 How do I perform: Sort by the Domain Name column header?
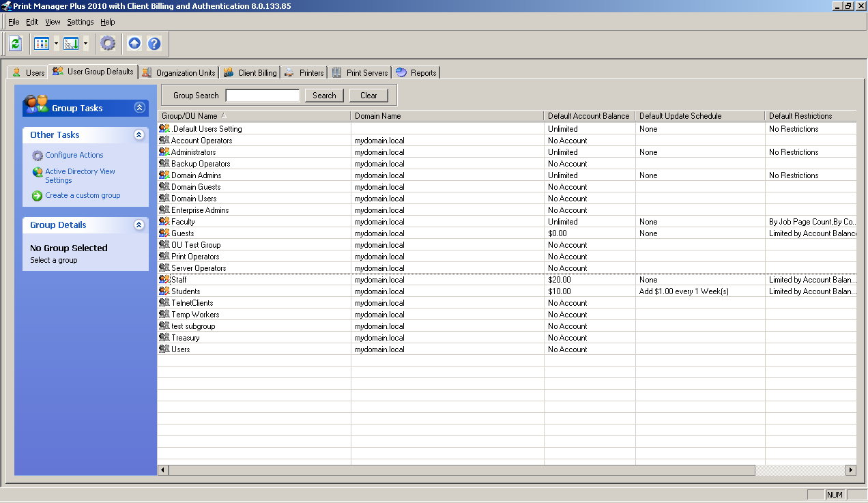(x=448, y=116)
